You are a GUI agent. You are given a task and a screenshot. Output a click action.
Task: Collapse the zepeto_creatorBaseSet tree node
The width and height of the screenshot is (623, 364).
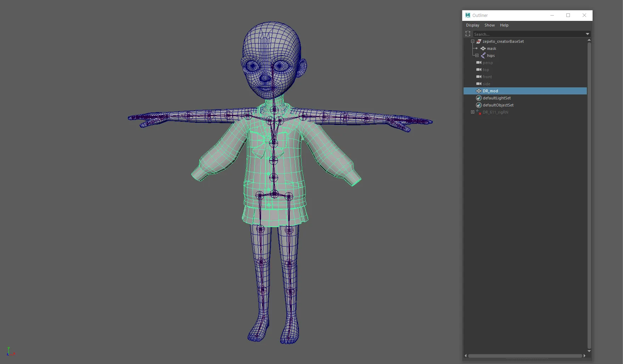[x=472, y=41]
